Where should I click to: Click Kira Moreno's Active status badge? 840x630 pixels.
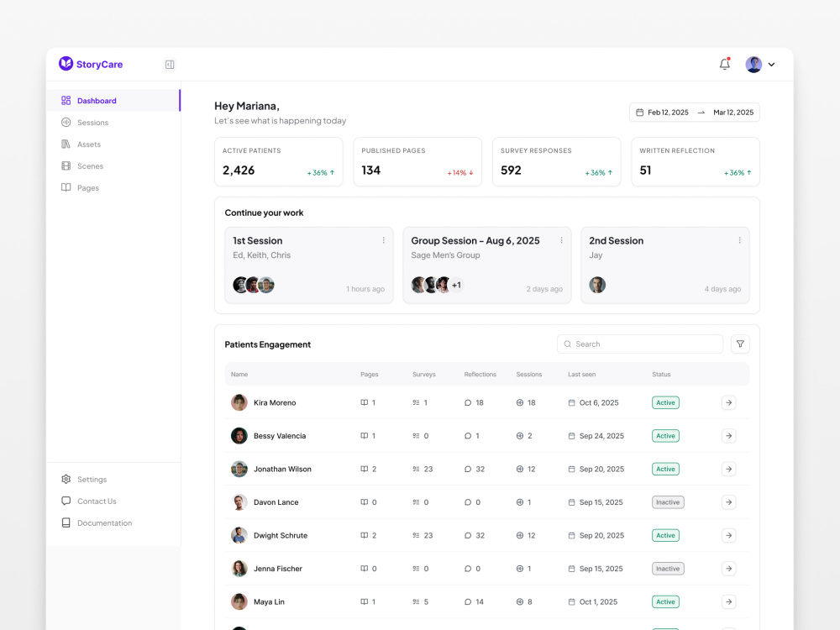[x=665, y=403]
